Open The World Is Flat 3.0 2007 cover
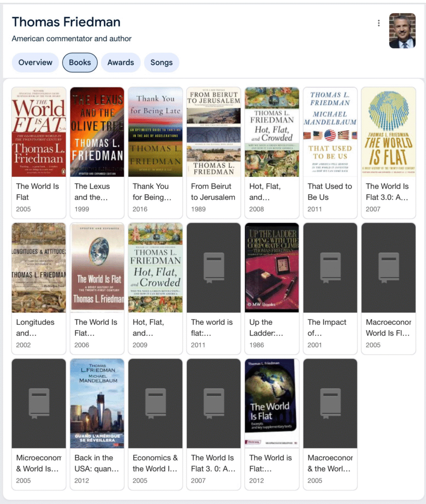The image size is (426, 504). tap(389, 132)
